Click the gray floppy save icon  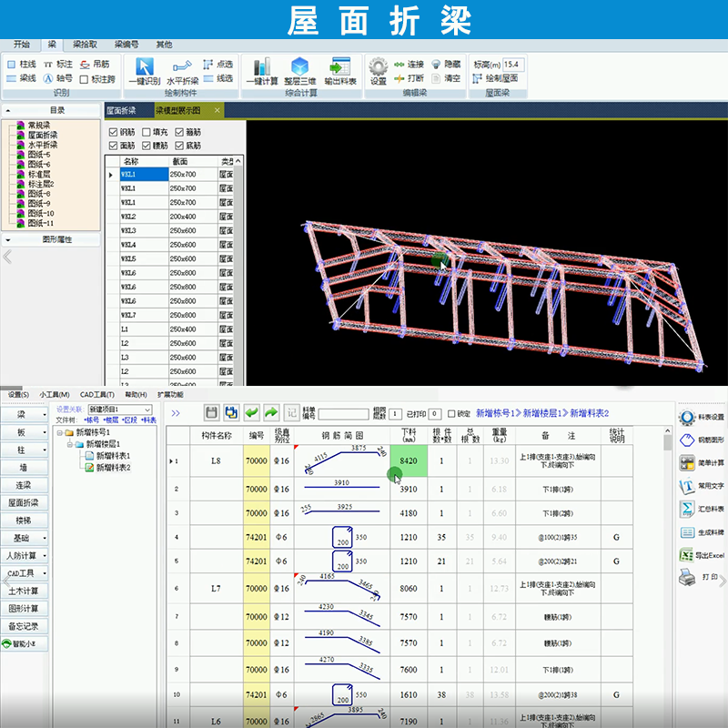click(x=212, y=412)
